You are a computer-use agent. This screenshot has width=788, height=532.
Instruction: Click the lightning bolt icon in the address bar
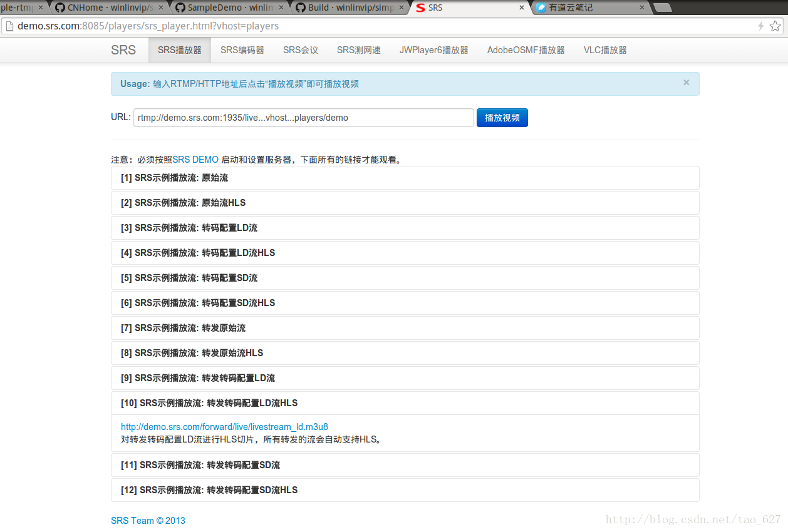click(x=761, y=26)
